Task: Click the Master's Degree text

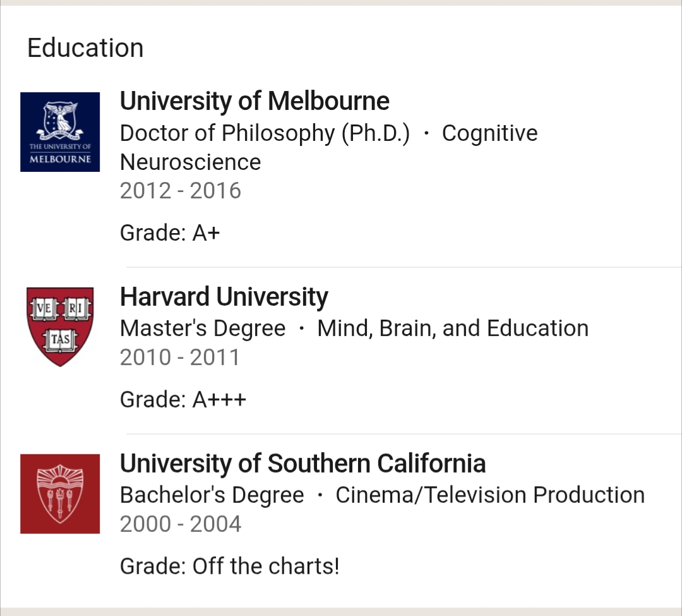Action: pos(203,329)
